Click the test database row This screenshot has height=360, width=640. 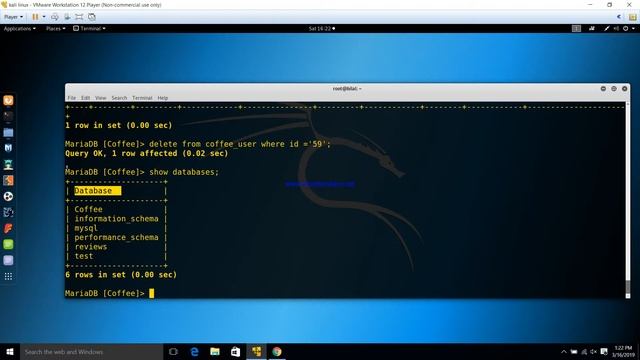pyautogui.click(x=84, y=256)
